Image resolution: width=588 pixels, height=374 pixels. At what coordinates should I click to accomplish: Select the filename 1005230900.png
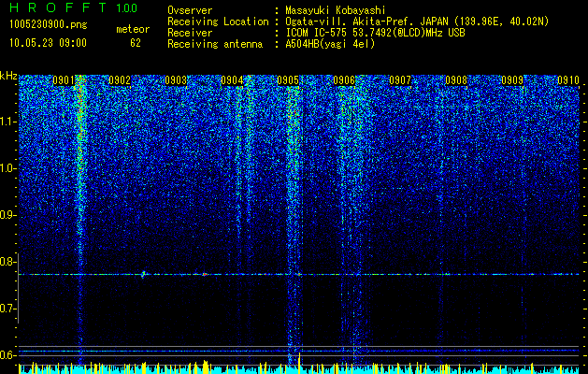click(49, 24)
